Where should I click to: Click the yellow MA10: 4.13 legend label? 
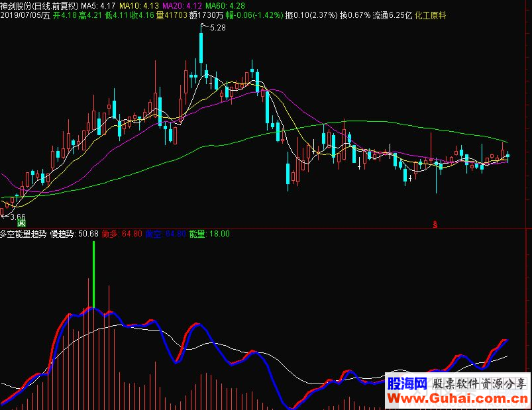(138, 6)
